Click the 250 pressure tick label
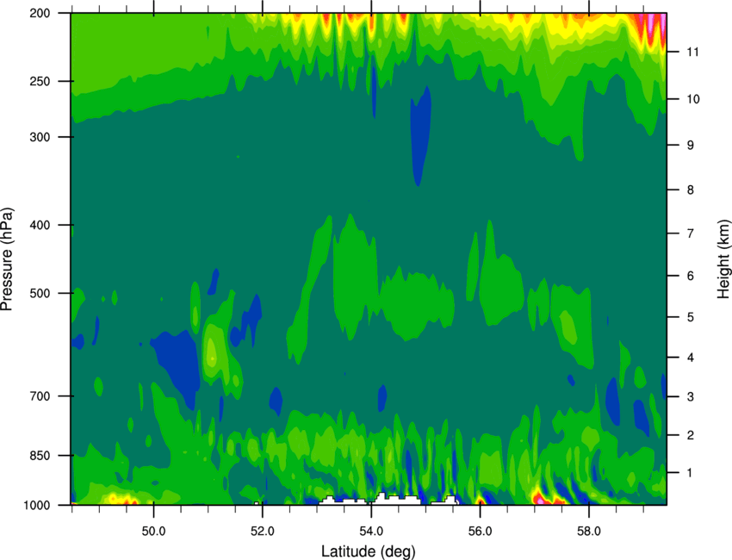 pos(40,81)
